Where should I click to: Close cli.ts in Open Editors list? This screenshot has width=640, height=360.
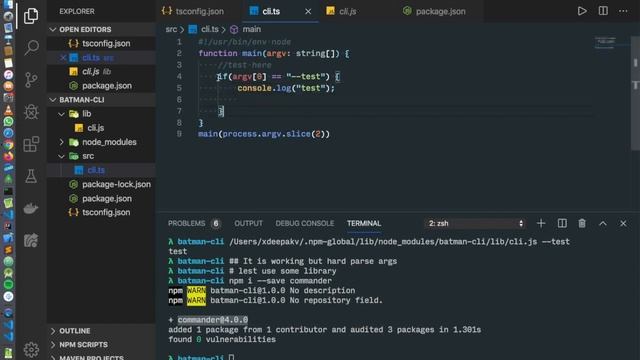point(63,58)
